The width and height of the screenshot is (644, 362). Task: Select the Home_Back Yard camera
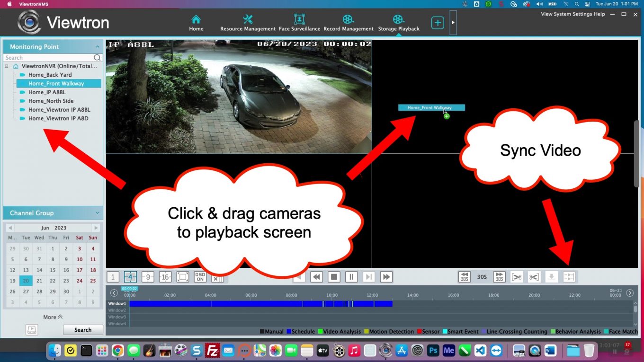tap(50, 74)
